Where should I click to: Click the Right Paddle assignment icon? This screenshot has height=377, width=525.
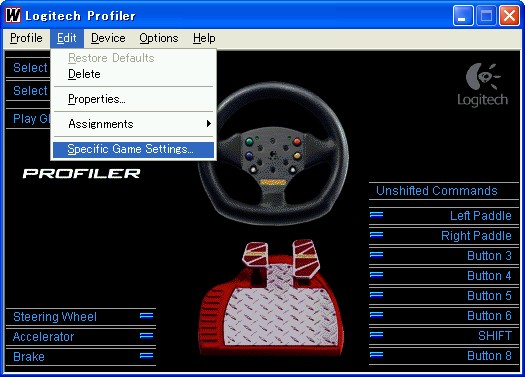tap(376, 235)
